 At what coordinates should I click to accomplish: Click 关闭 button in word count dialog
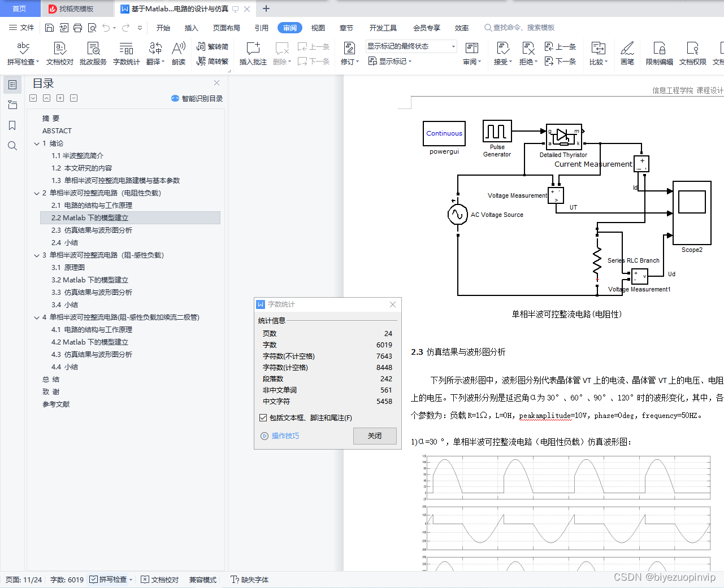375,435
